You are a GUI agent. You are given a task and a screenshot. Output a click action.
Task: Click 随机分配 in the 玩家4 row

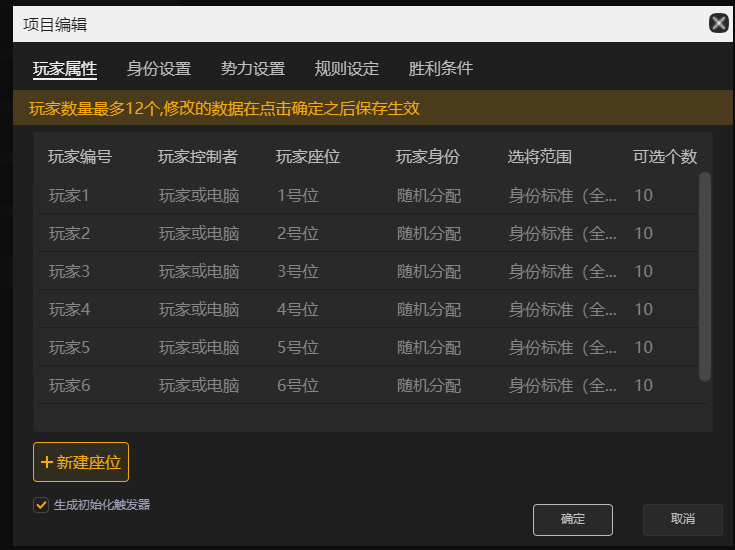pyautogui.click(x=429, y=309)
